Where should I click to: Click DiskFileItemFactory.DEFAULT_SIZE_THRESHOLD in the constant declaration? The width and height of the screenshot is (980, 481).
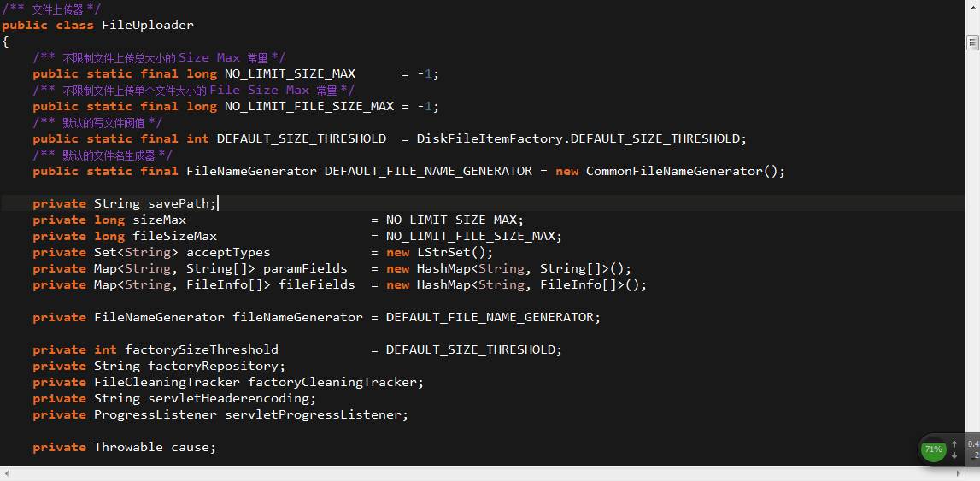point(578,138)
